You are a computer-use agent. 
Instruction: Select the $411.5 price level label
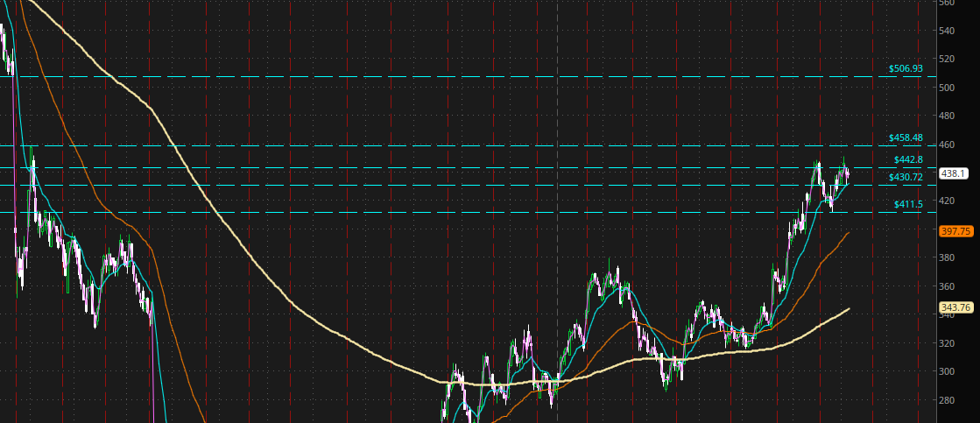point(908,204)
